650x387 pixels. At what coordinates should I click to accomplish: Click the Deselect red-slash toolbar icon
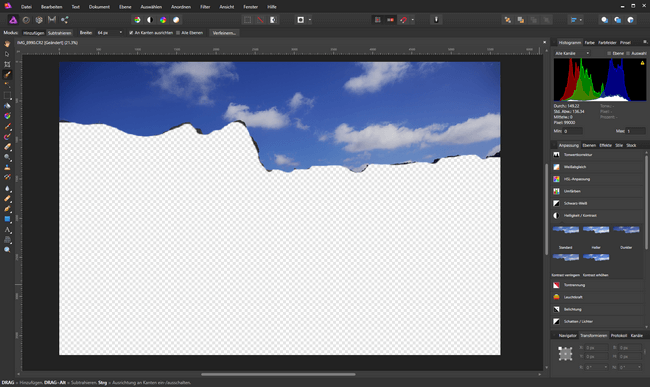tap(260, 20)
